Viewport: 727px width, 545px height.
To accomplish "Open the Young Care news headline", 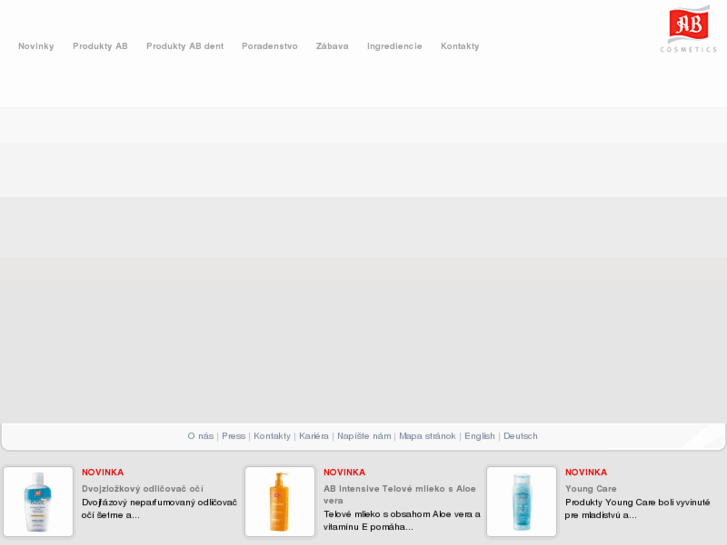I will (x=591, y=489).
